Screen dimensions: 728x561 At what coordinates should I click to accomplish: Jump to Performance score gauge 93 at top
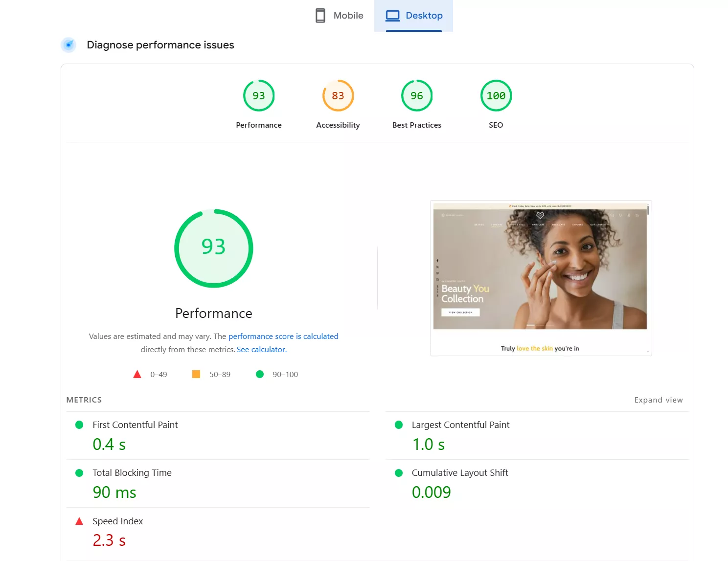[259, 95]
